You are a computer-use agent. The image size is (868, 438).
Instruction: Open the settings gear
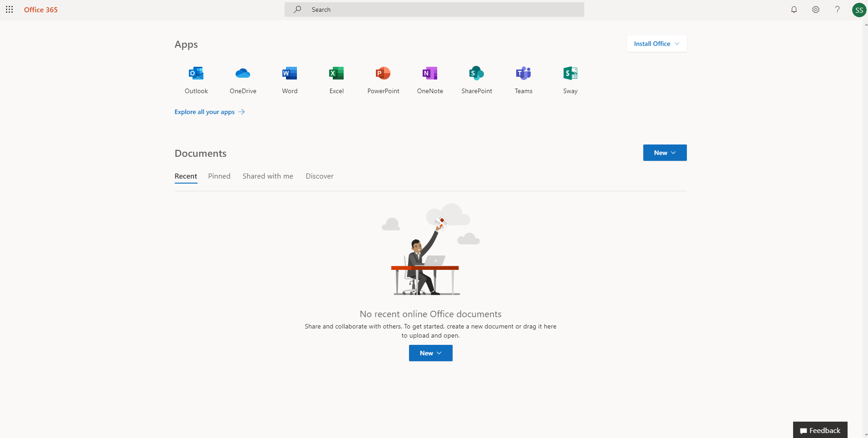tap(816, 10)
